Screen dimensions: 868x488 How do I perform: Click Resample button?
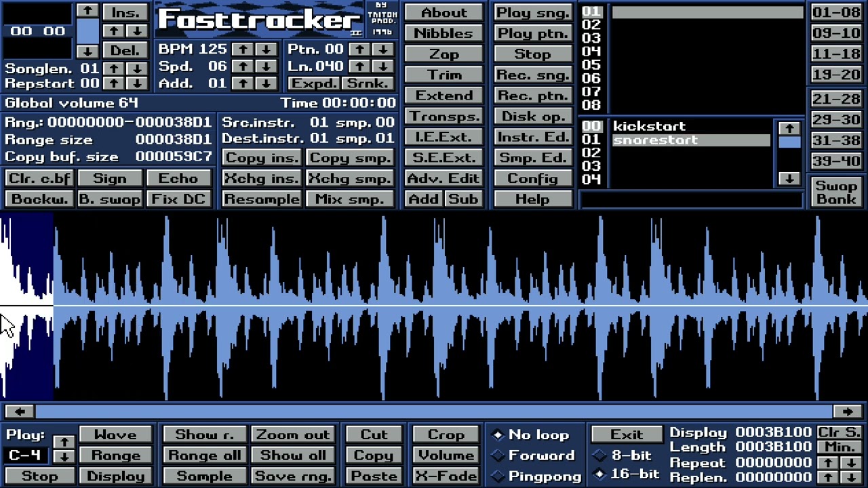tap(262, 199)
